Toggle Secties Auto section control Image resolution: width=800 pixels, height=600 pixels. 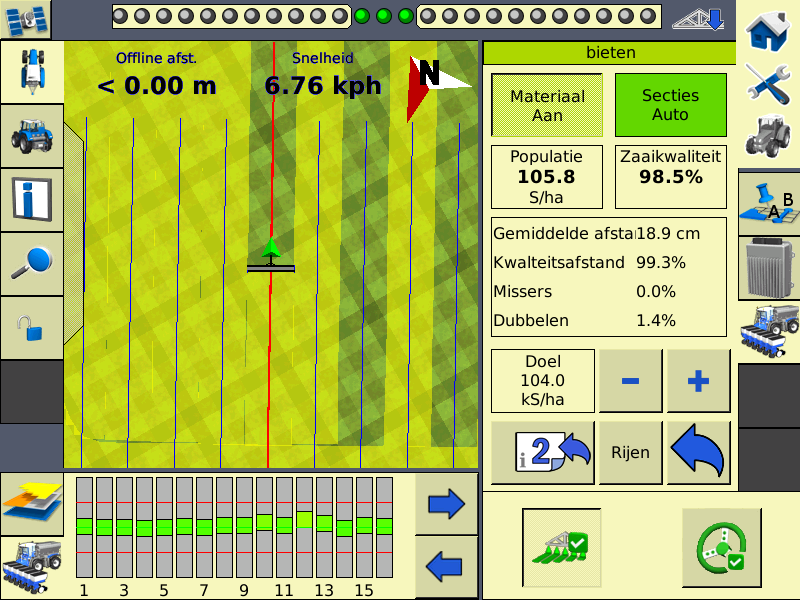click(x=670, y=105)
